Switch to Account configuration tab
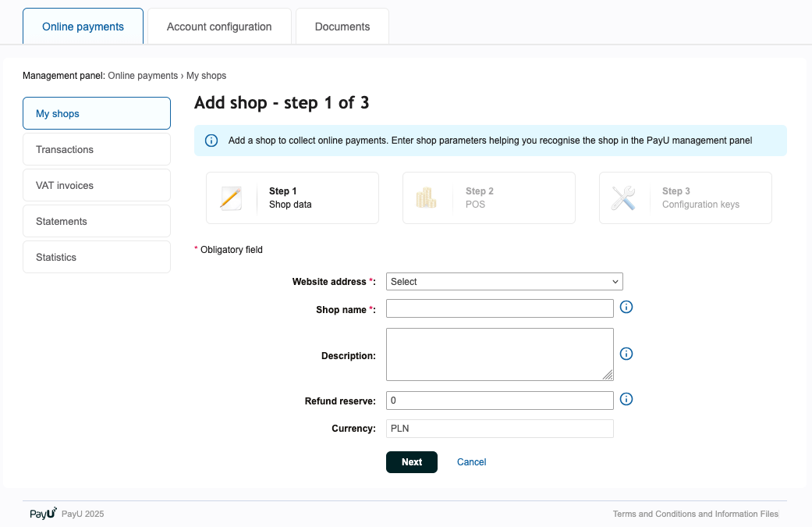 [x=219, y=27]
